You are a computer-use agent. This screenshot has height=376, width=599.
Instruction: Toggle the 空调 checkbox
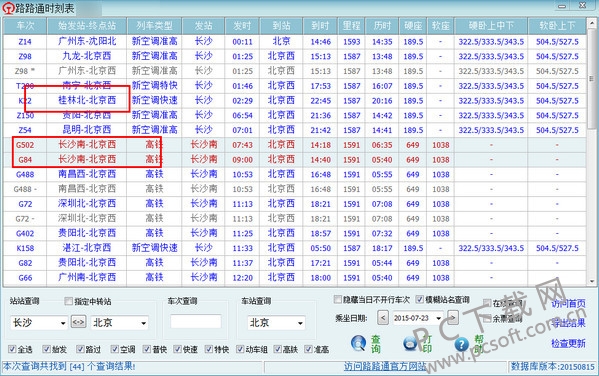point(114,349)
